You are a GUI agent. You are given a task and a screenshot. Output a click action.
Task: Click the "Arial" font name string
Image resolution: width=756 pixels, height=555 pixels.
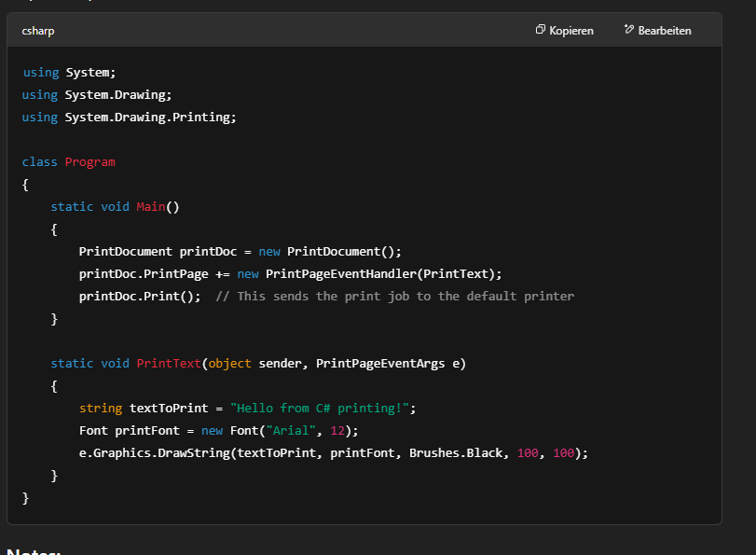pyautogui.click(x=291, y=431)
